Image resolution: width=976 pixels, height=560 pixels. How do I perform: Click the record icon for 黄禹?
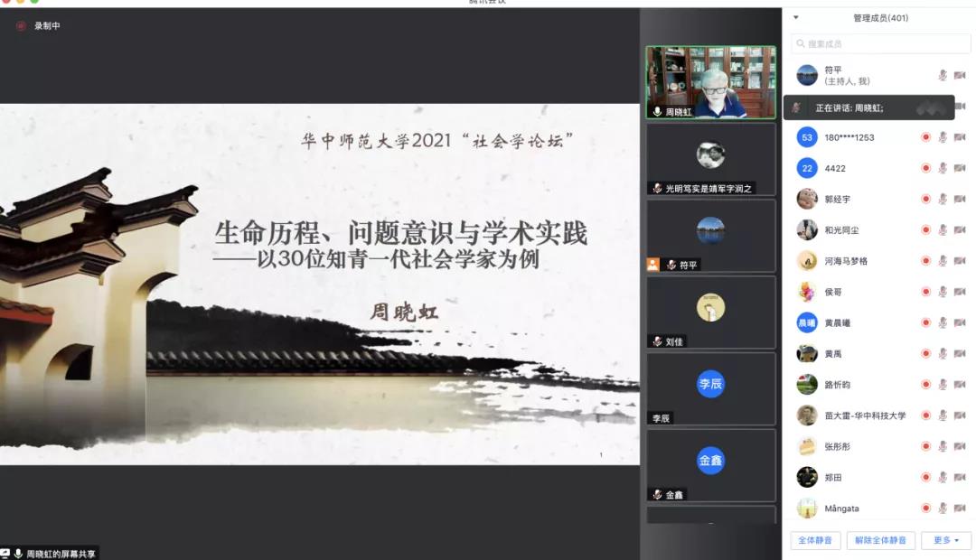925,354
